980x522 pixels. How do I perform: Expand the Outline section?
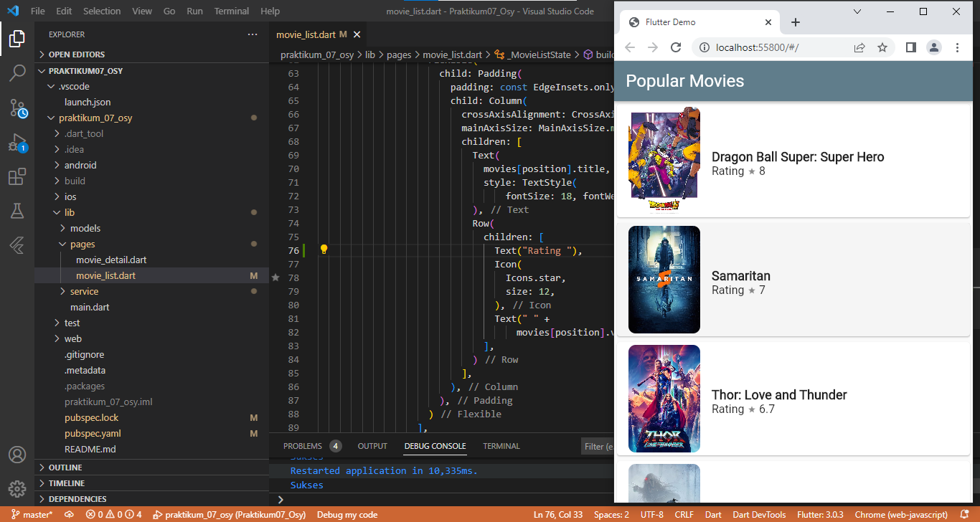[x=151, y=468]
